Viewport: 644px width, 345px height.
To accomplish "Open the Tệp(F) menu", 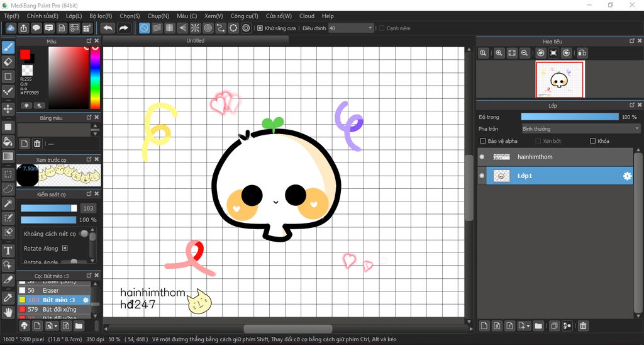I will 11,16.
